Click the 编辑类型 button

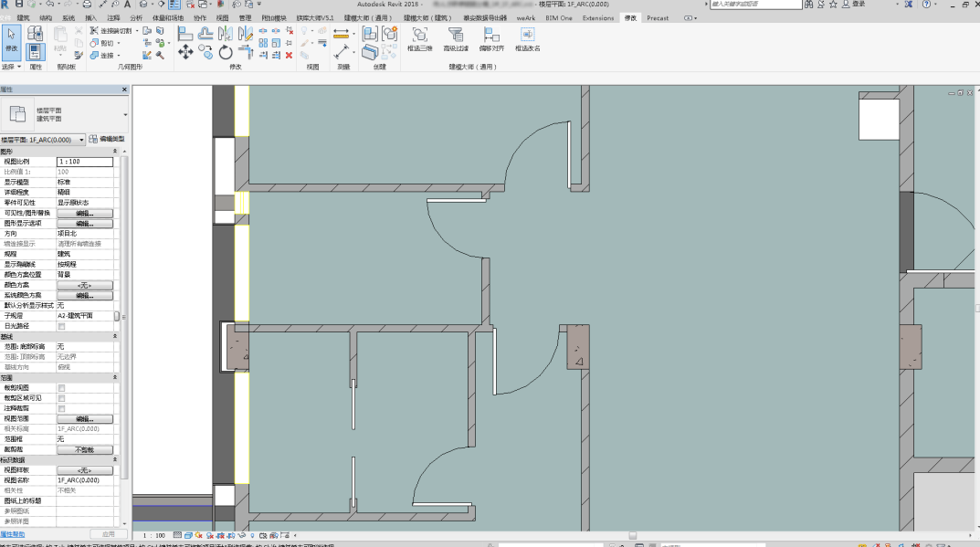point(107,140)
